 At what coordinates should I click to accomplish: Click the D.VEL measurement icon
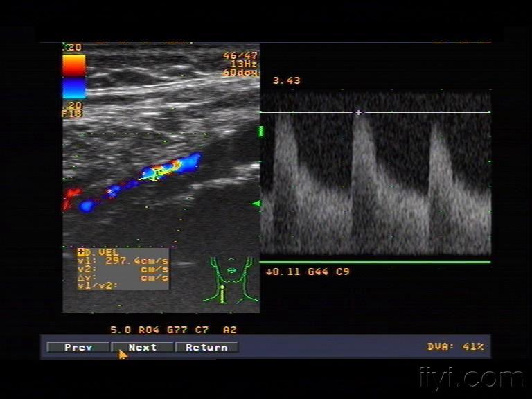(x=81, y=252)
